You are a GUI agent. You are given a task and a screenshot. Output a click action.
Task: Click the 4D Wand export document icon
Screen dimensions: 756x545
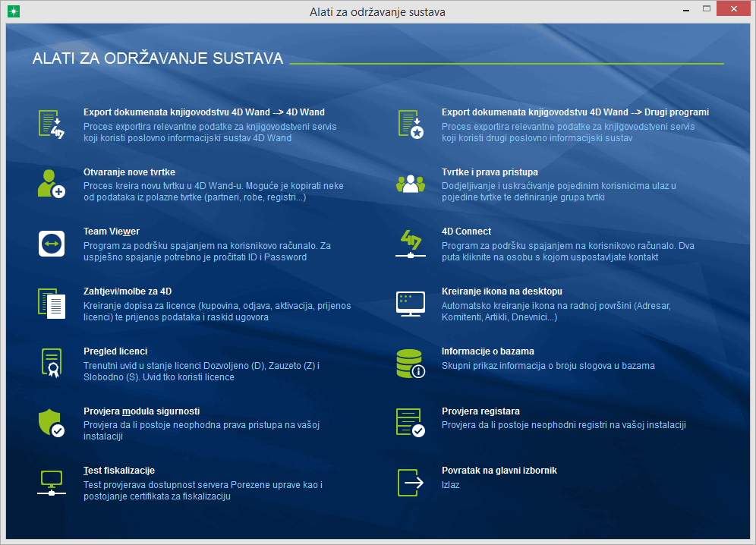click(x=52, y=124)
